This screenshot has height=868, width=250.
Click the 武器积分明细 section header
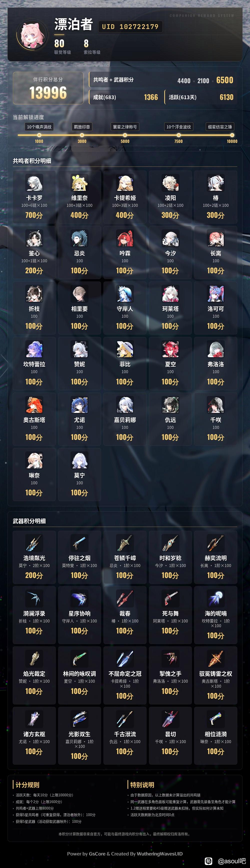tap(29, 521)
